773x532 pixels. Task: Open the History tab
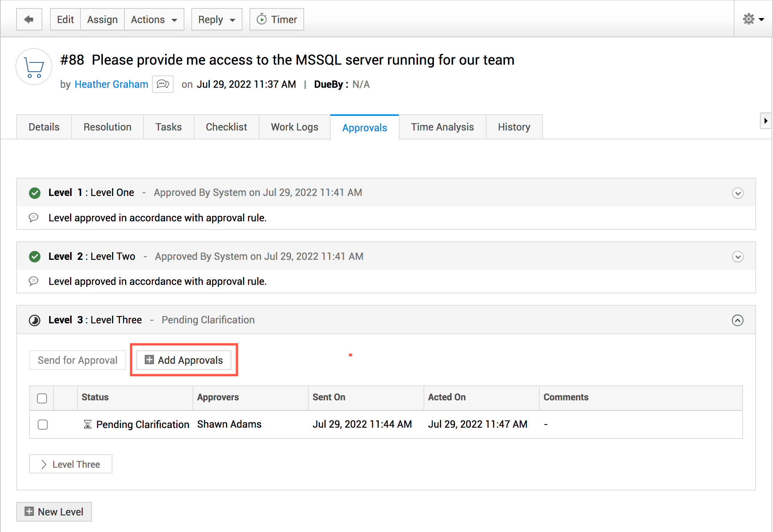point(514,127)
